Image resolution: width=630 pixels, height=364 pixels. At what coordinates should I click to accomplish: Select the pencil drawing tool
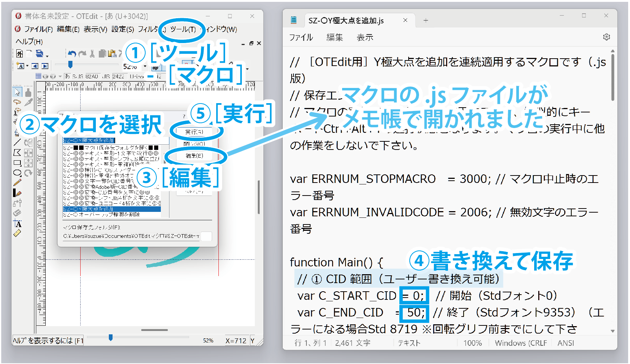click(17, 183)
